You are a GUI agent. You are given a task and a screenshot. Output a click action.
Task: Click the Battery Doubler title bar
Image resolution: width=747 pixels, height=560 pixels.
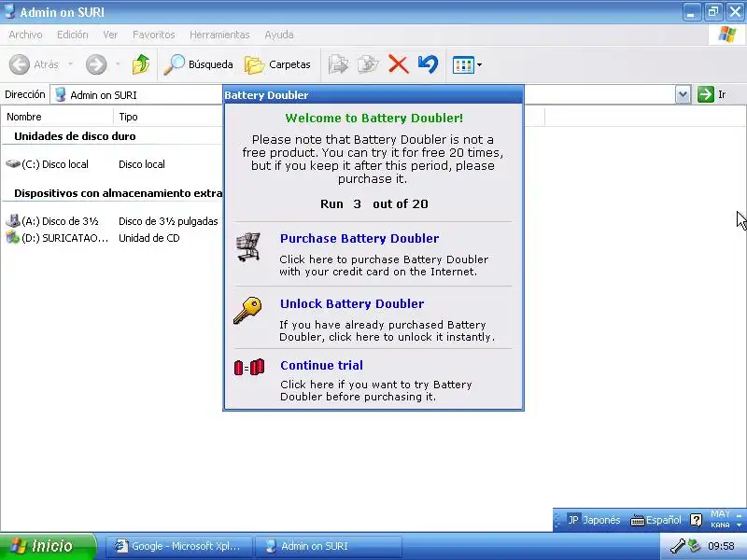(373, 95)
